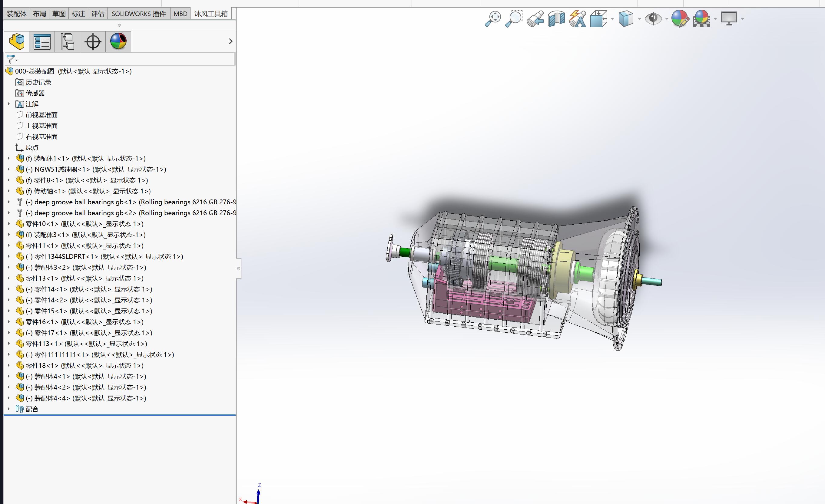
Task: Click the 上视基准面 plane icon
Action: coord(20,126)
